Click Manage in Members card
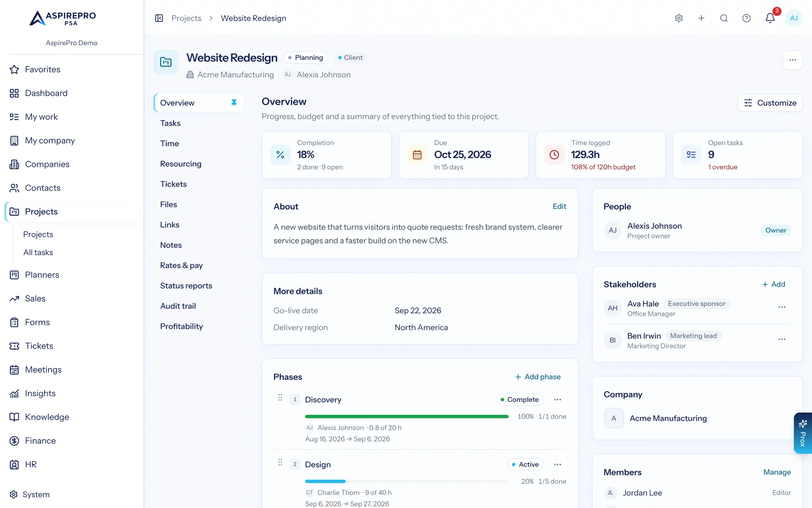The width and height of the screenshot is (812, 508). click(x=777, y=472)
